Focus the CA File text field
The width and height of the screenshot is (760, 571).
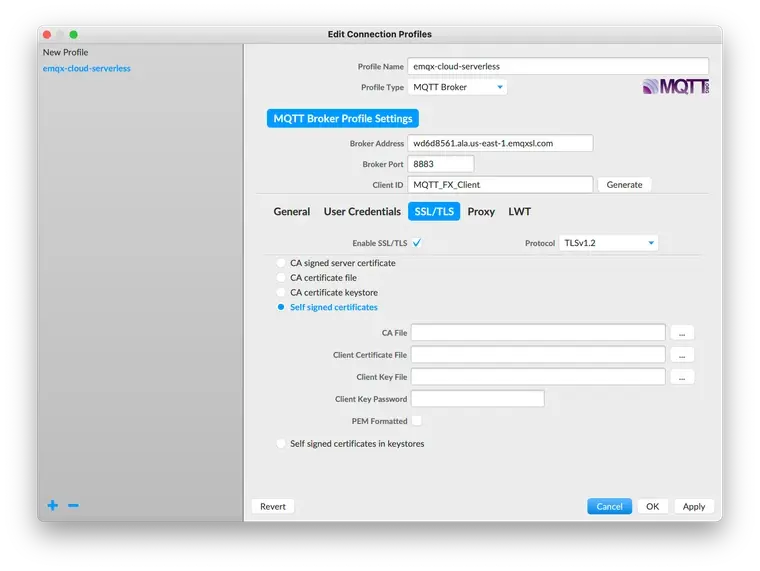click(x=538, y=333)
